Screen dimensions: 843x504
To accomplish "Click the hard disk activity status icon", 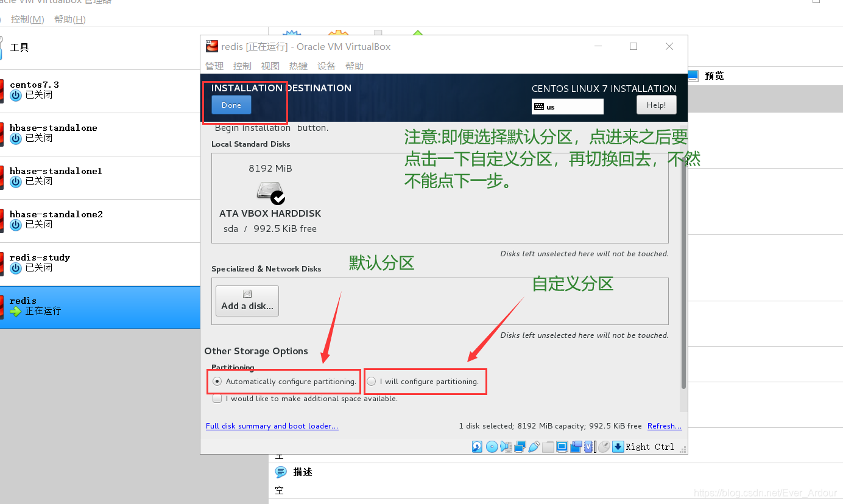I will 478,447.
